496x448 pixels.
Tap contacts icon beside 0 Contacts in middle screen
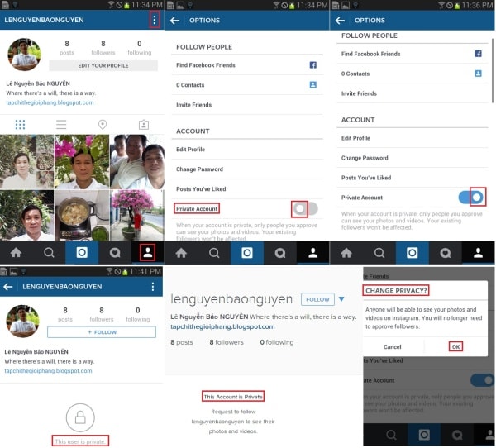tap(312, 85)
